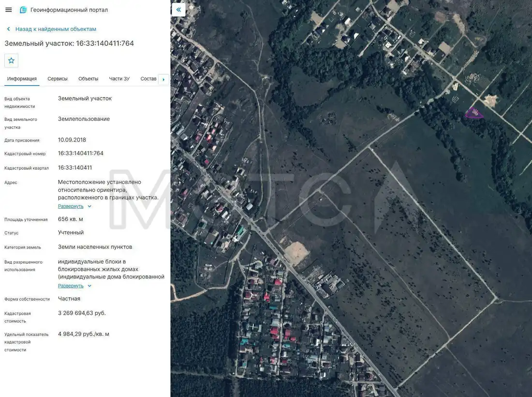532x397 pixels.
Task: Click the Кадастровый квартал label
Action: point(27,168)
